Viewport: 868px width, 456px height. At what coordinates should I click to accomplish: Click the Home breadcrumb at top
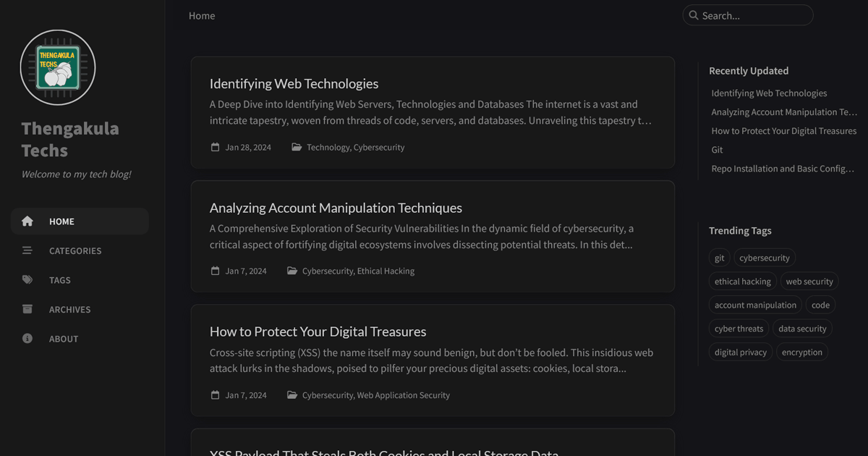(x=202, y=16)
